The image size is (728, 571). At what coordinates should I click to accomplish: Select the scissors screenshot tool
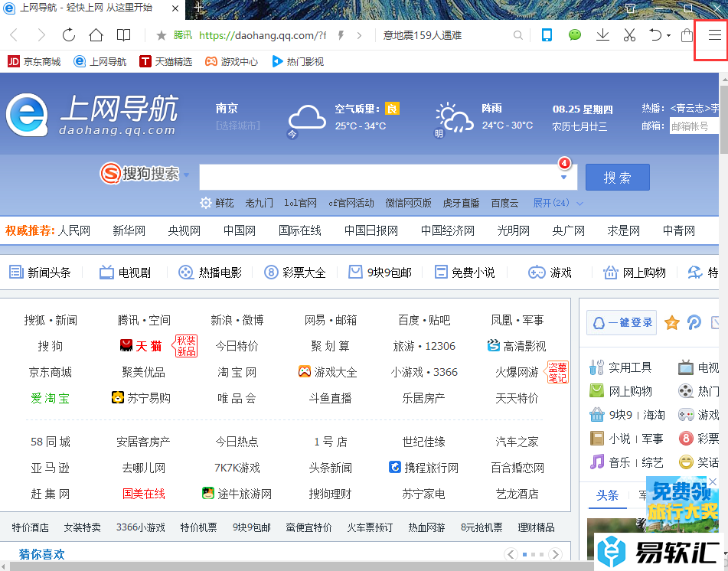tap(629, 34)
